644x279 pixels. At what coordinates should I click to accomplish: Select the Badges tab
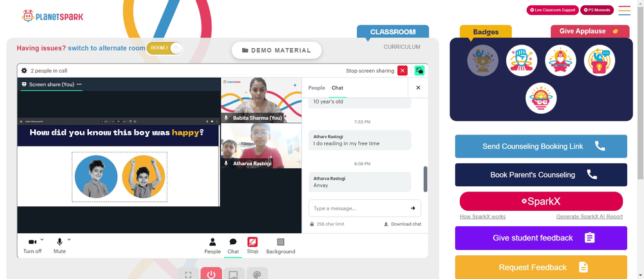tap(486, 32)
